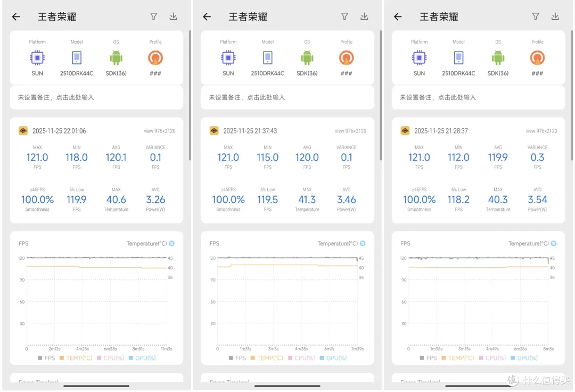The width and height of the screenshot is (575, 392).
Task: Tap the 2510DRK44C model icon in middle panel
Action: pyautogui.click(x=268, y=58)
